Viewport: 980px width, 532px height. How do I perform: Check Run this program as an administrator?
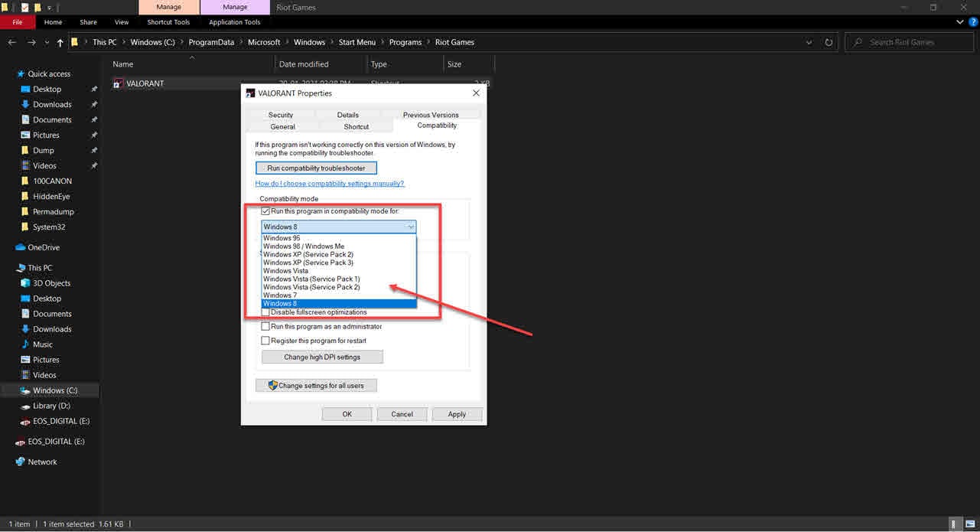pos(265,326)
